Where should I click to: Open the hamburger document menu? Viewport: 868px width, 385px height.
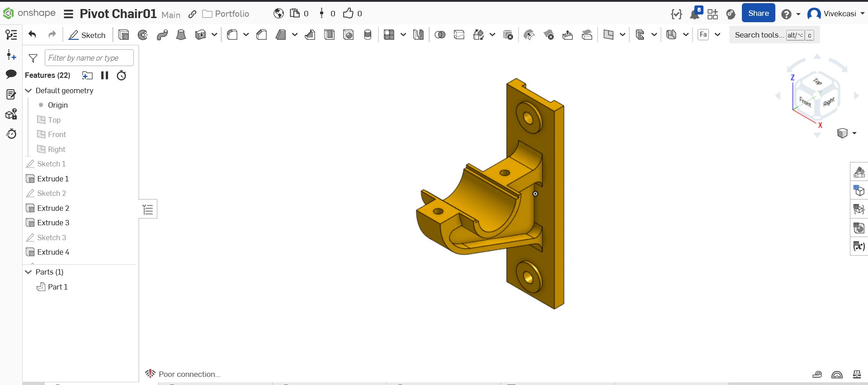click(x=69, y=14)
